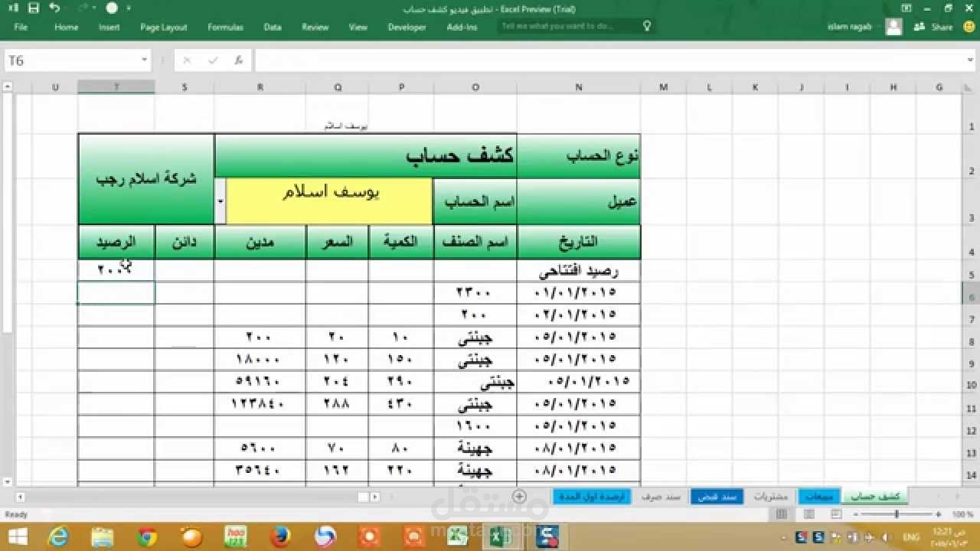The width and height of the screenshot is (980, 551).
Task: Open the File tab
Action: [x=21, y=27]
